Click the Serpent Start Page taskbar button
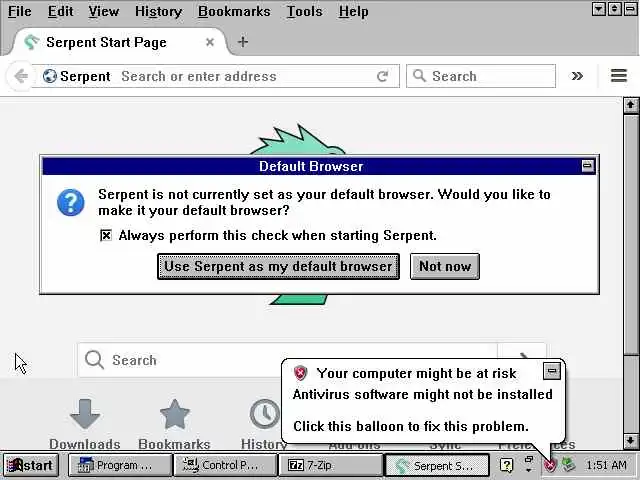This screenshot has width=640, height=480. 437,465
